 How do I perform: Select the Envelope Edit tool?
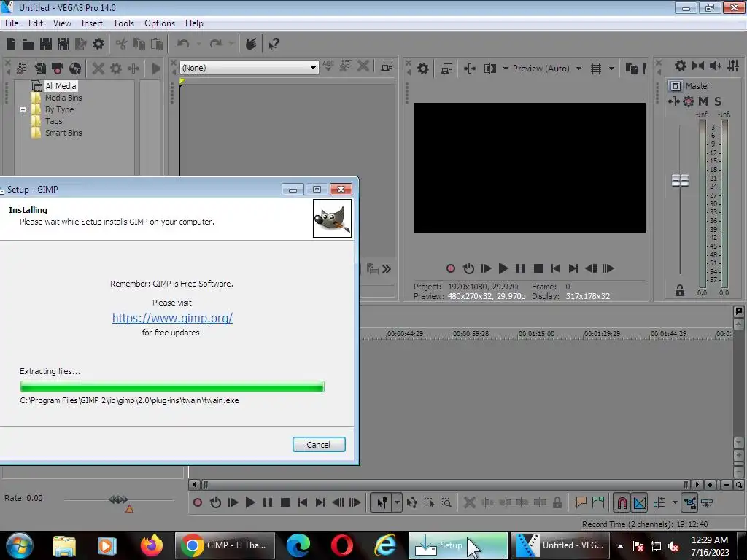tap(412, 502)
